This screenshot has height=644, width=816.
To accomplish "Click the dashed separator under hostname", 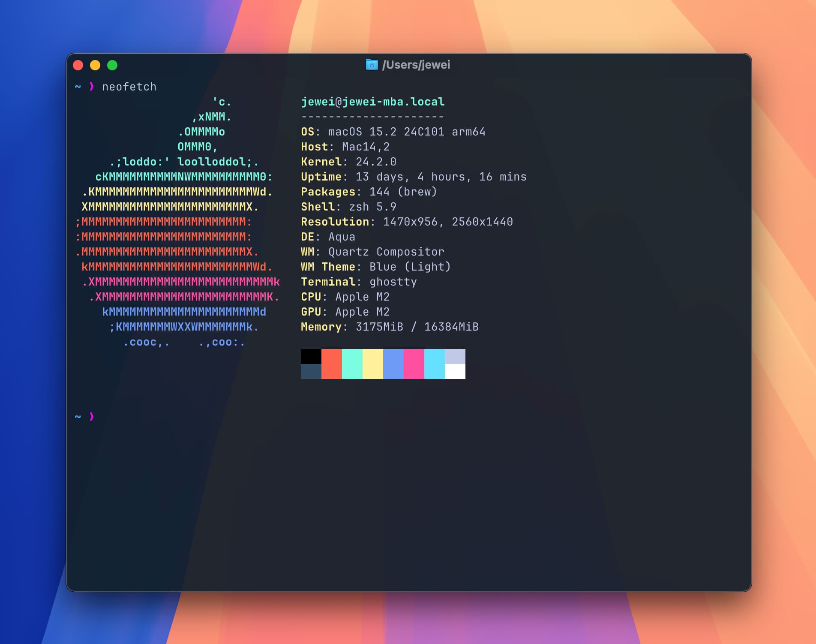I will (372, 117).
